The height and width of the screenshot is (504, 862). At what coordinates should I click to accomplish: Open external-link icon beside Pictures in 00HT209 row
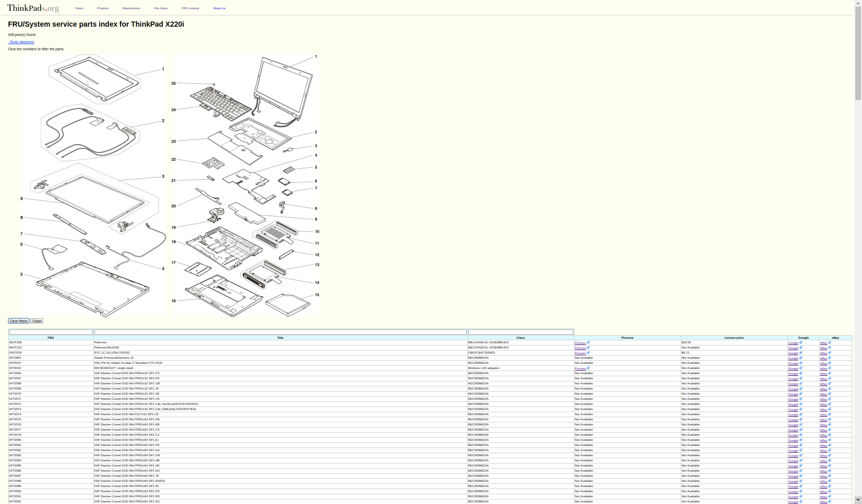coord(588,342)
